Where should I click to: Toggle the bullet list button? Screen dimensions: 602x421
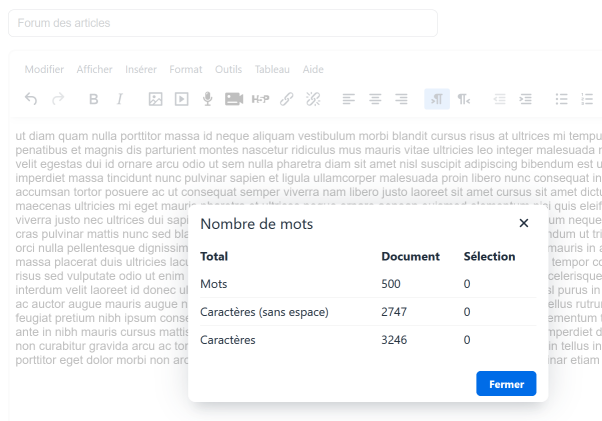click(x=562, y=99)
